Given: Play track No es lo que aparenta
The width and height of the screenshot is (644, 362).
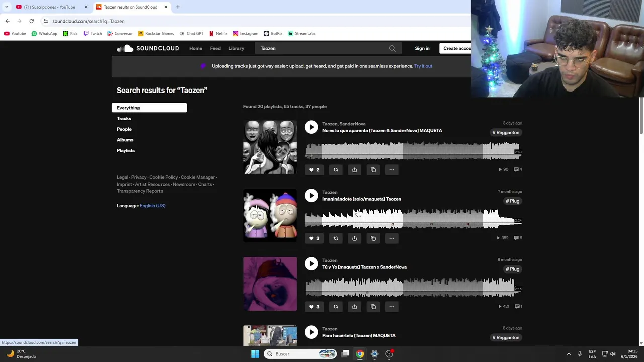Looking at the screenshot, I should 311,127.
